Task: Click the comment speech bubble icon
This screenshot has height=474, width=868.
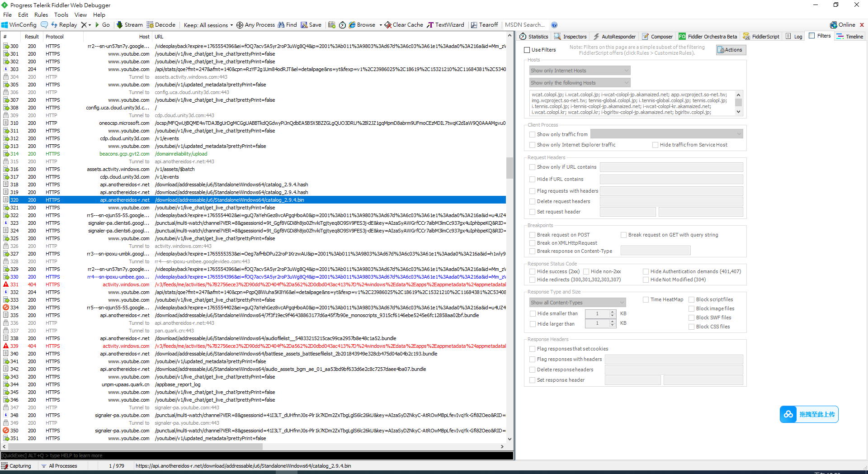Action: [x=44, y=25]
